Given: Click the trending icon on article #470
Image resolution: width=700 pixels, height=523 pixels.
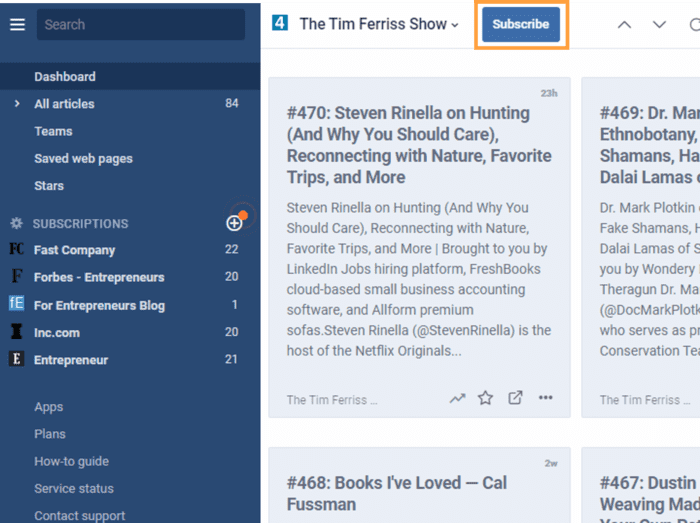Looking at the screenshot, I should point(457,398).
